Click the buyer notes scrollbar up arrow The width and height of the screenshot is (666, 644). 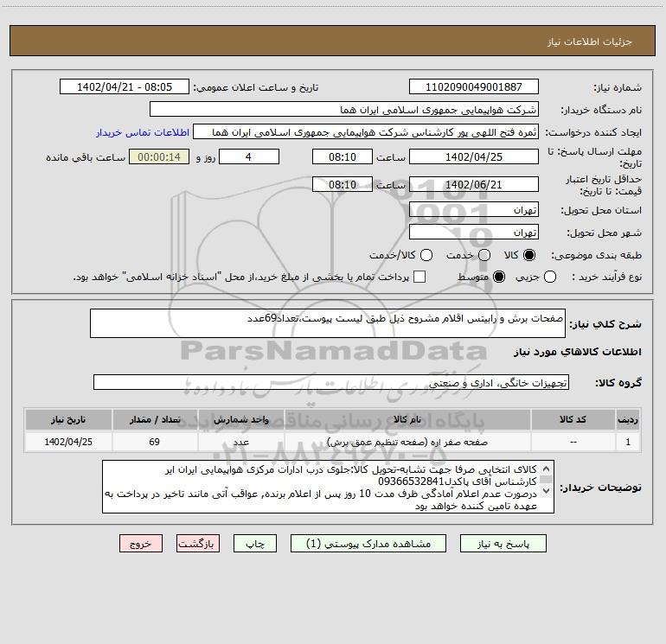(x=547, y=469)
